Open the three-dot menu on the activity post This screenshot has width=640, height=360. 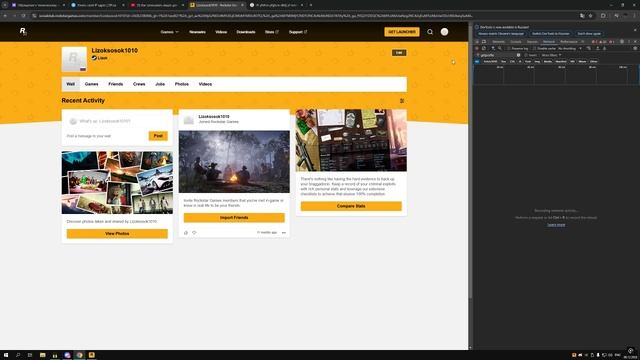coord(284,233)
